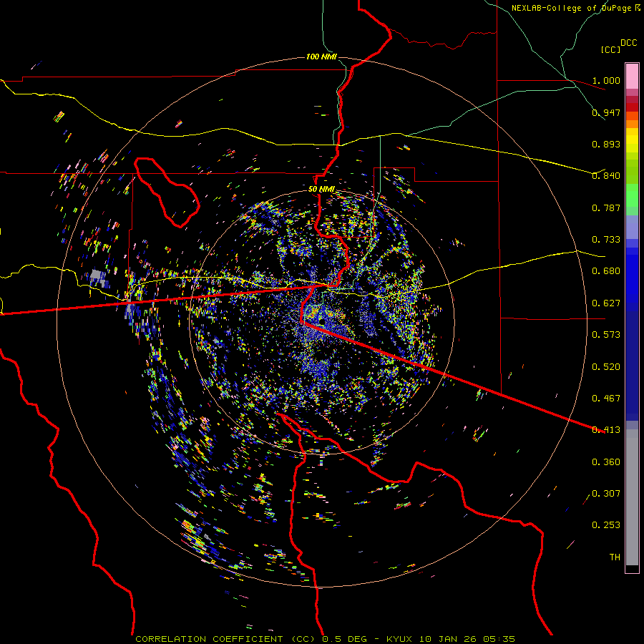Pick the red segment of color bar
The height and width of the screenshot is (644, 644).
(x=632, y=107)
